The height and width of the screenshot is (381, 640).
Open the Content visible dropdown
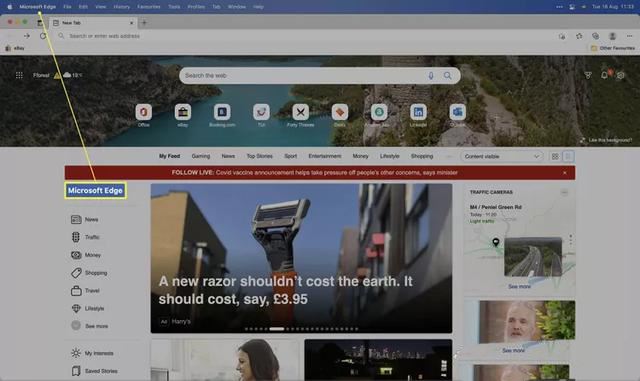(502, 156)
